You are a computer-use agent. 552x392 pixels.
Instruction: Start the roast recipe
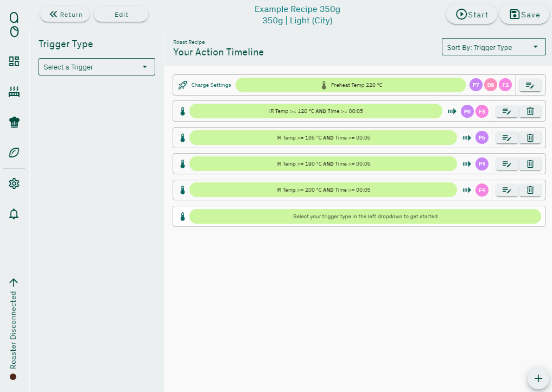[x=472, y=15]
